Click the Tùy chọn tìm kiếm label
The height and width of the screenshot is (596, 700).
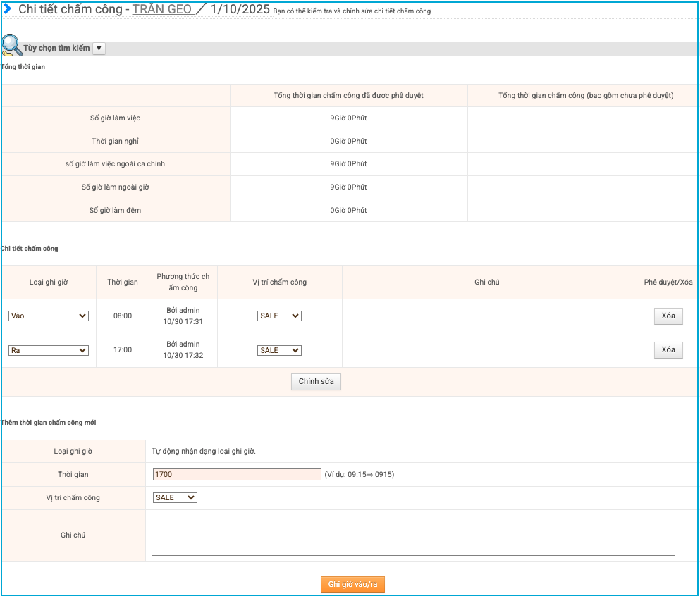point(56,49)
